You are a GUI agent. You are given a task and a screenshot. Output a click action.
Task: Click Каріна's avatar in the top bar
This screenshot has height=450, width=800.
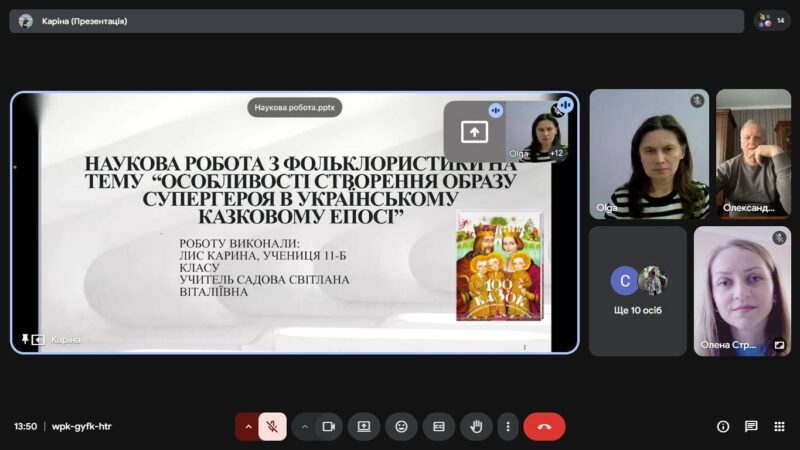26,21
